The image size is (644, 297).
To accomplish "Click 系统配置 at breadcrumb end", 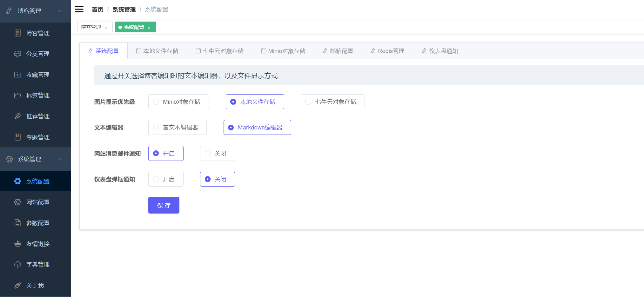I will (157, 10).
